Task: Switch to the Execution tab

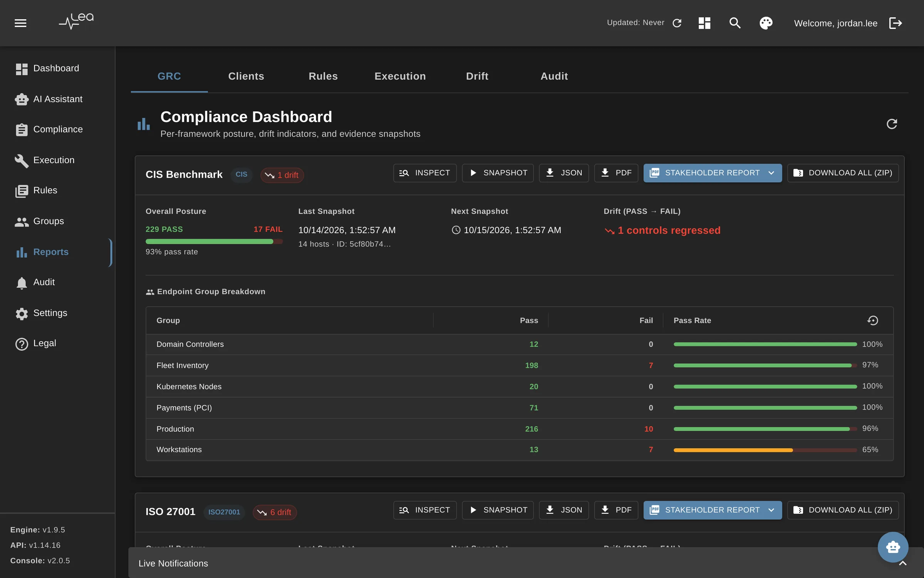Action: coord(400,76)
